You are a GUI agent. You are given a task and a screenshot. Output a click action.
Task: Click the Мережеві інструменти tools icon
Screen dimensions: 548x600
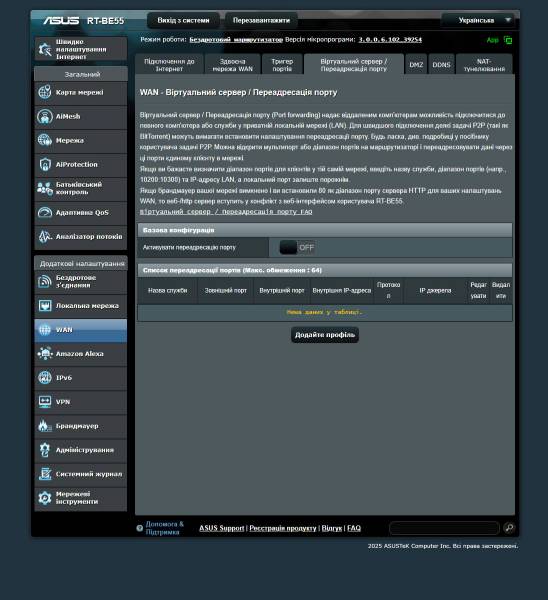point(45,498)
